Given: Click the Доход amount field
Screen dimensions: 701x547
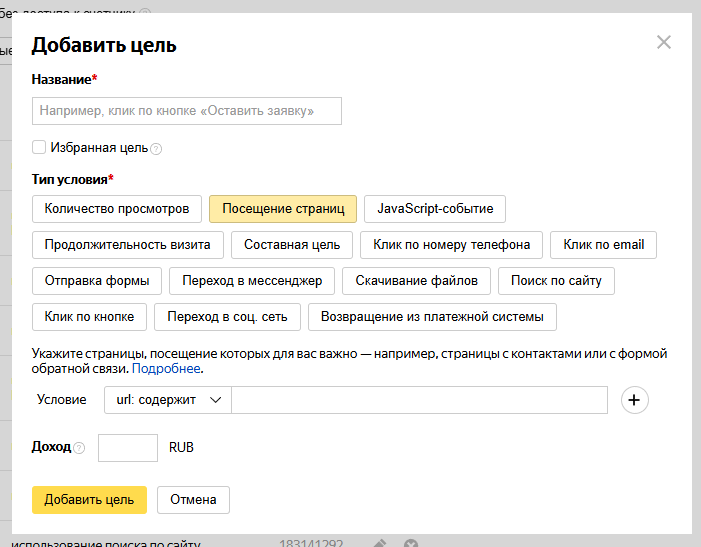Looking at the screenshot, I should coord(128,448).
